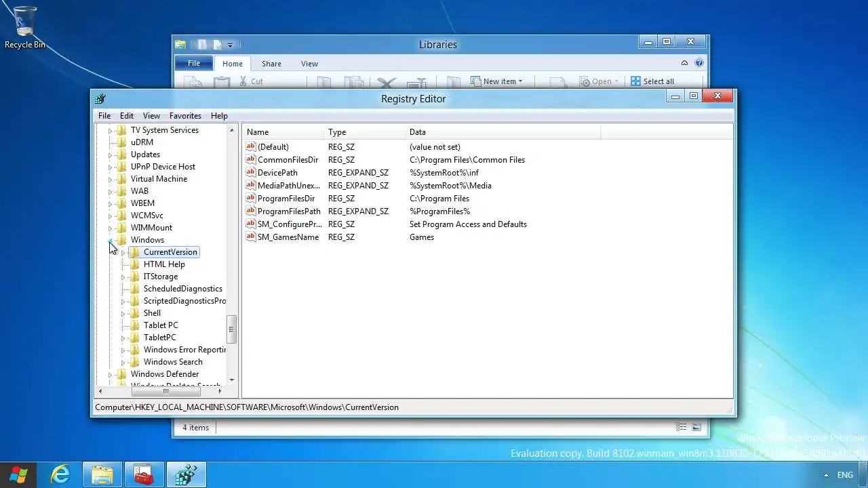
Task: Select the Tablet PC tree key
Action: (x=160, y=325)
